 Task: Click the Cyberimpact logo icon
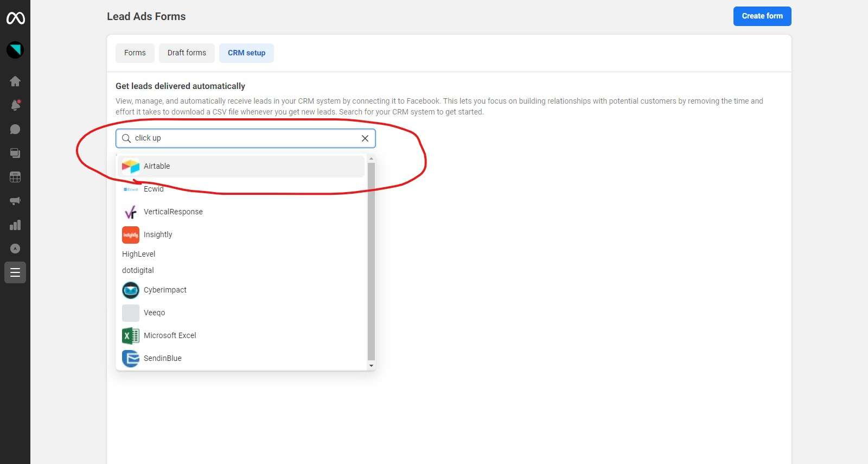click(131, 290)
